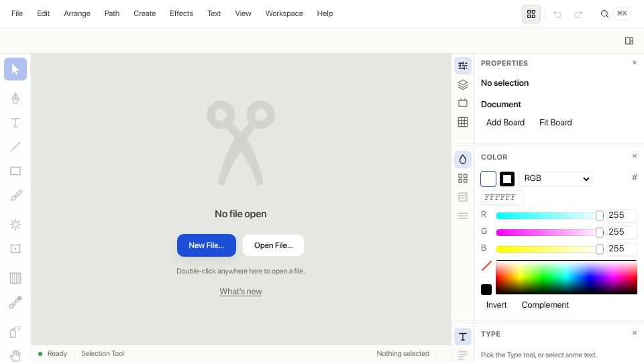
Task: Select the Brush tool
Action: click(15, 195)
